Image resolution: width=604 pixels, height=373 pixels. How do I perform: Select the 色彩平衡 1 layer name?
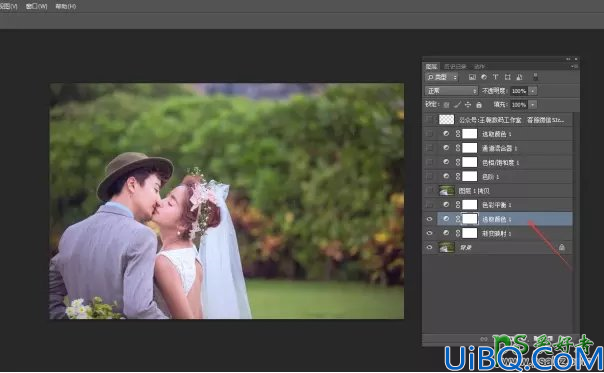tap(497, 205)
